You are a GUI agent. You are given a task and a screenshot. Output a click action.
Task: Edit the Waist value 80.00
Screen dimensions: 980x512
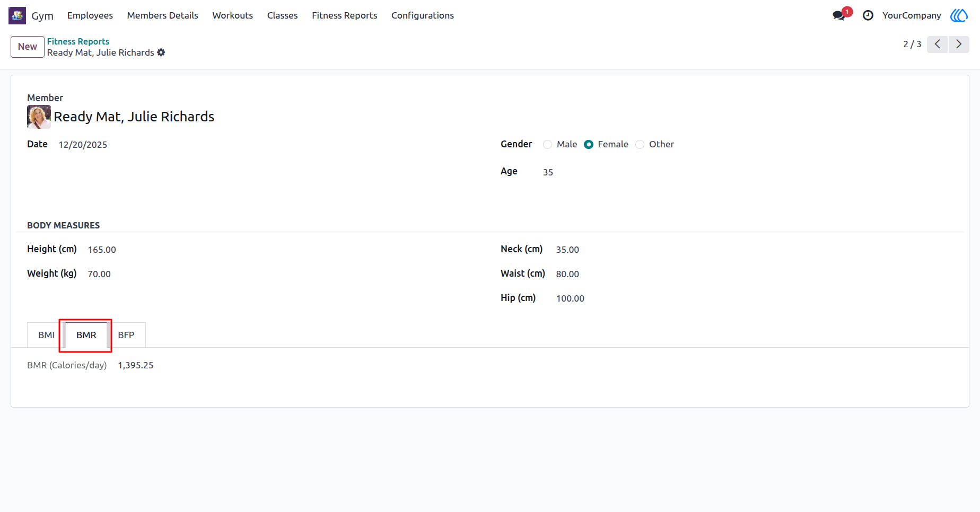567,274
